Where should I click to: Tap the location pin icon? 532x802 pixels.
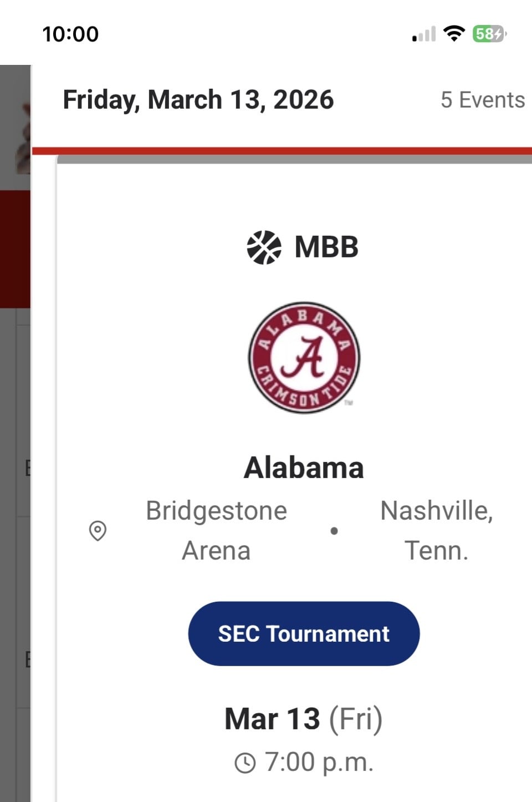point(98,531)
